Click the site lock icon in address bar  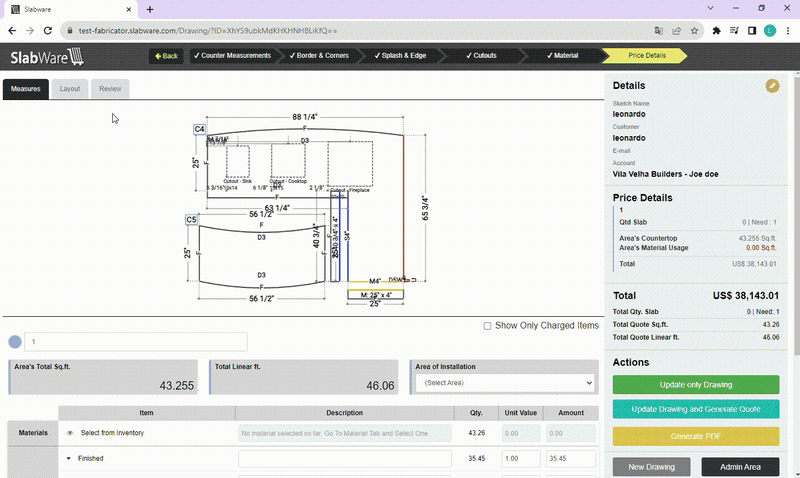point(70,31)
